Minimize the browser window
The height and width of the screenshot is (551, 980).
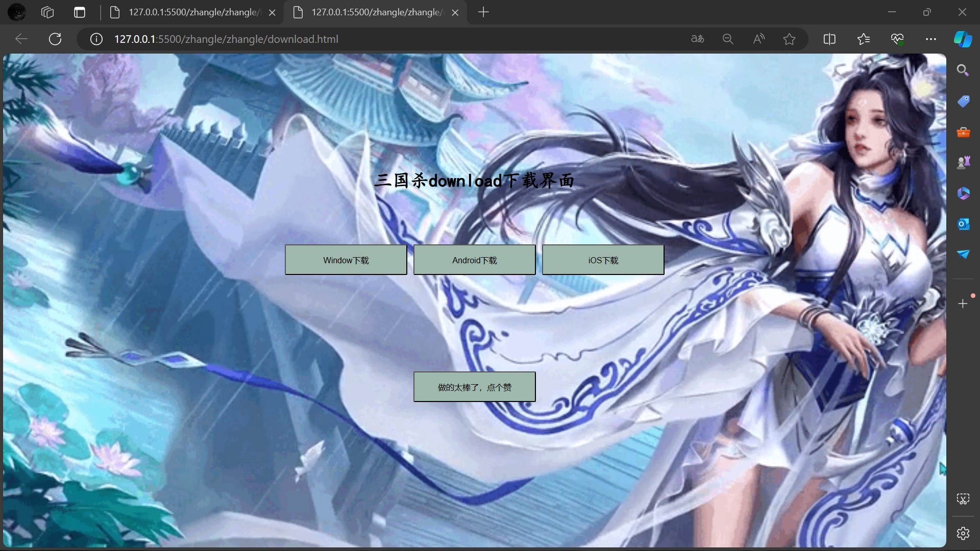click(892, 12)
